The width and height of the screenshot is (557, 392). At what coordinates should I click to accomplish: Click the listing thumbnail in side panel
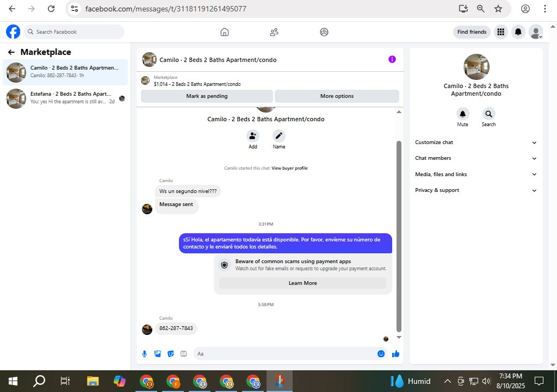coord(476,67)
